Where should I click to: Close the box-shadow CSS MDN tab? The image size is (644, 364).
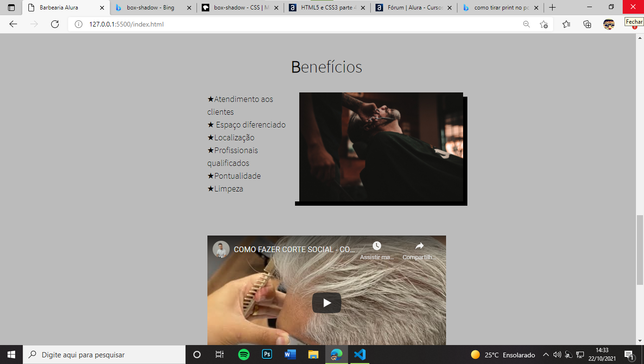pos(276,8)
